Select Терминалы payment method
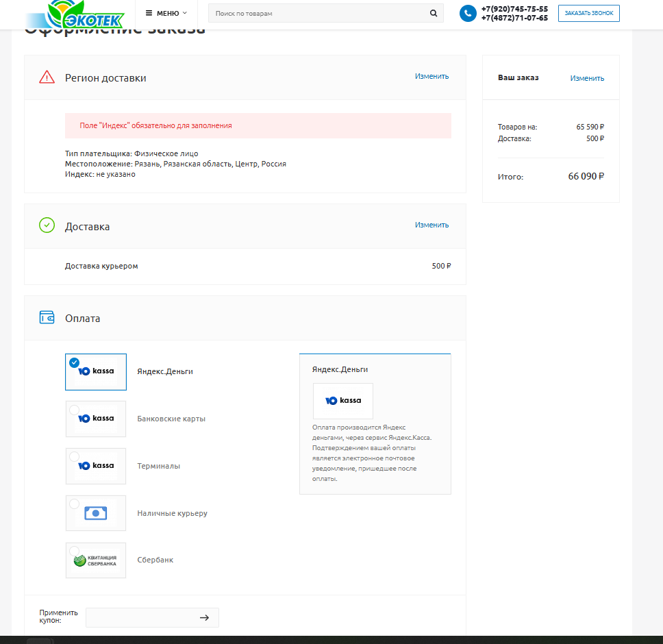 pos(96,466)
